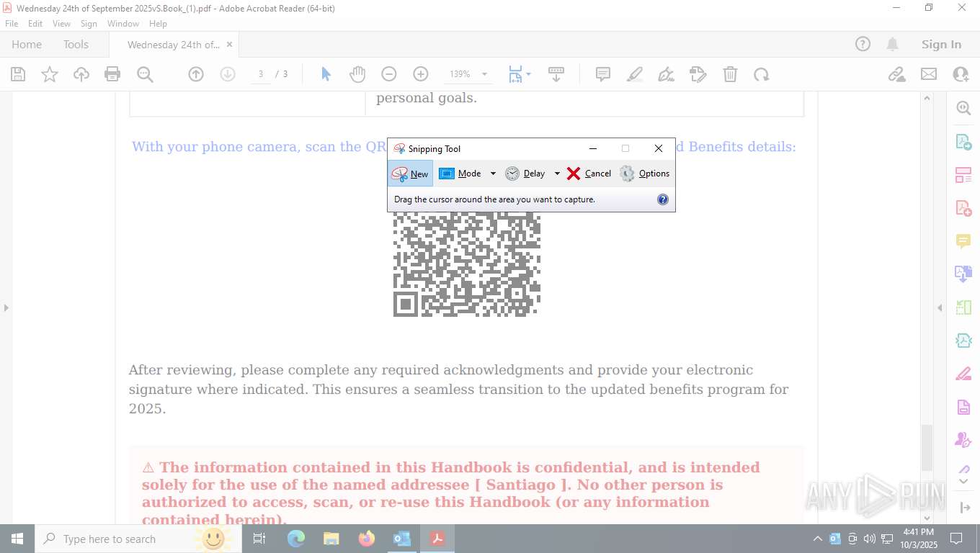Image resolution: width=980 pixels, height=553 pixels.
Task: Open Microsoft Edge from the taskbar
Action: 296,539
